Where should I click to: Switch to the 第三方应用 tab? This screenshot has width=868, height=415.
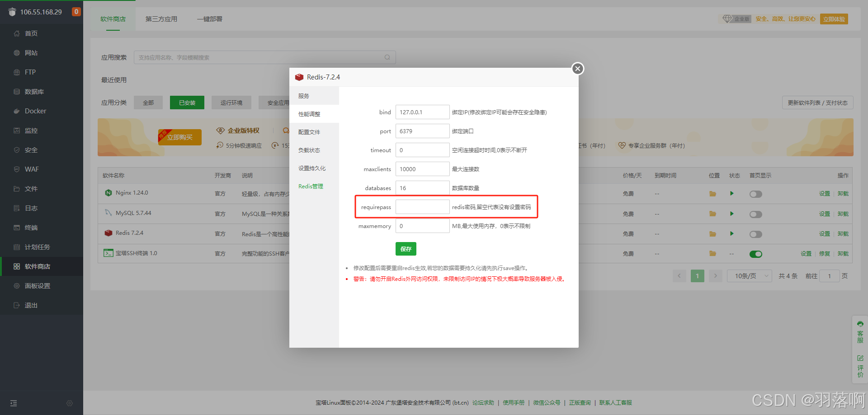tap(161, 19)
